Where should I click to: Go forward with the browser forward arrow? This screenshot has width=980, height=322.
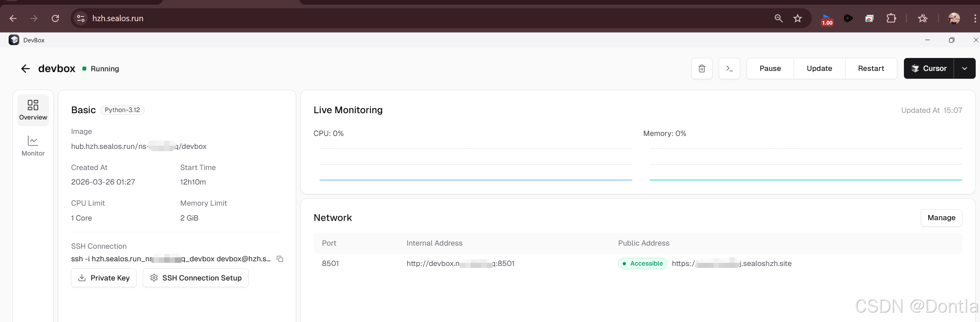pyautogui.click(x=34, y=18)
